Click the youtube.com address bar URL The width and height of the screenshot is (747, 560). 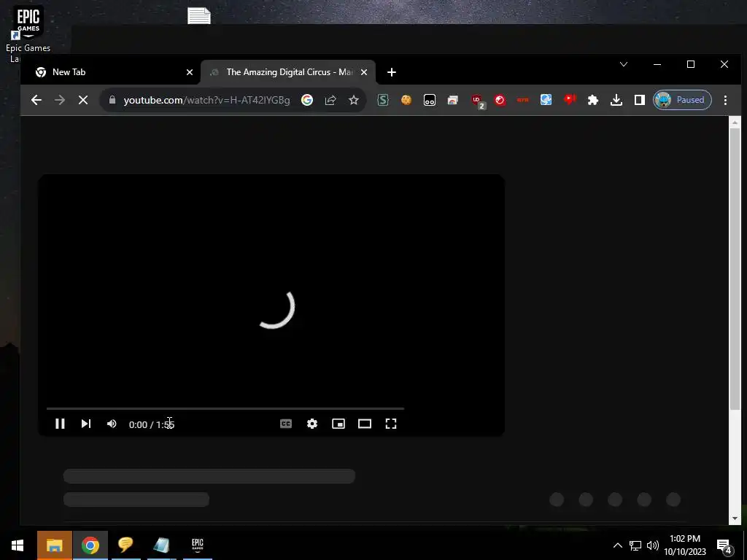(x=206, y=100)
